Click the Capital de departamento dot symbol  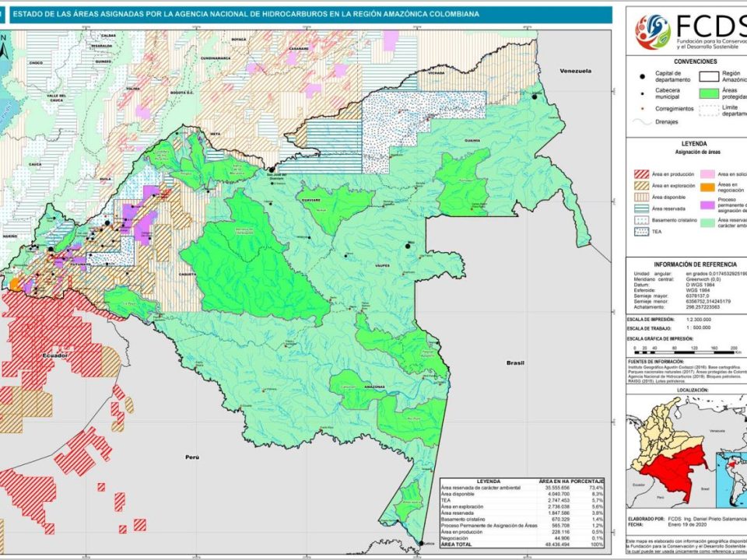tap(642, 76)
